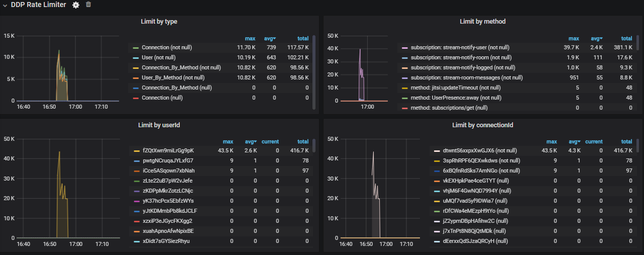Toggle userId series iCce5ASqown7xbNah
This screenshot has height=255, width=644.
(x=169, y=171)
